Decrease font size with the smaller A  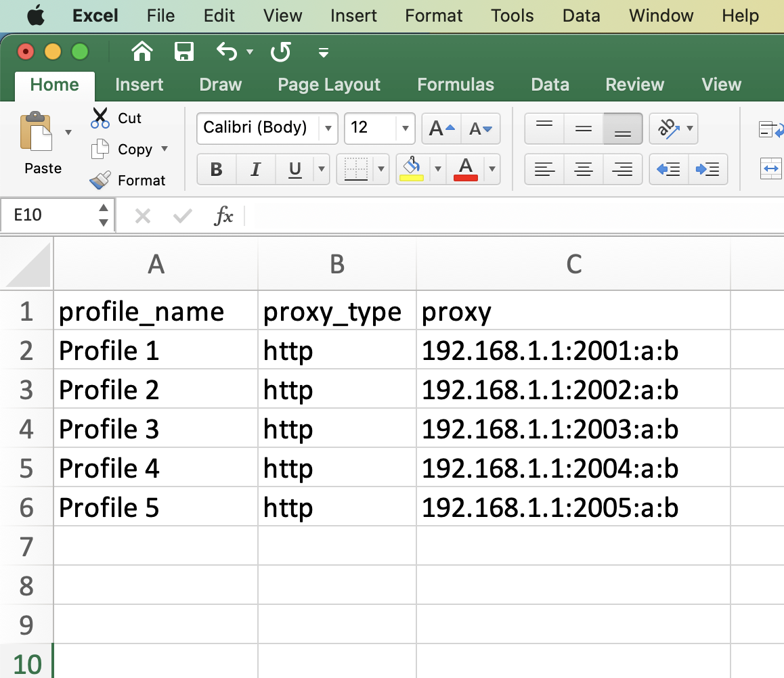point(481,129)
